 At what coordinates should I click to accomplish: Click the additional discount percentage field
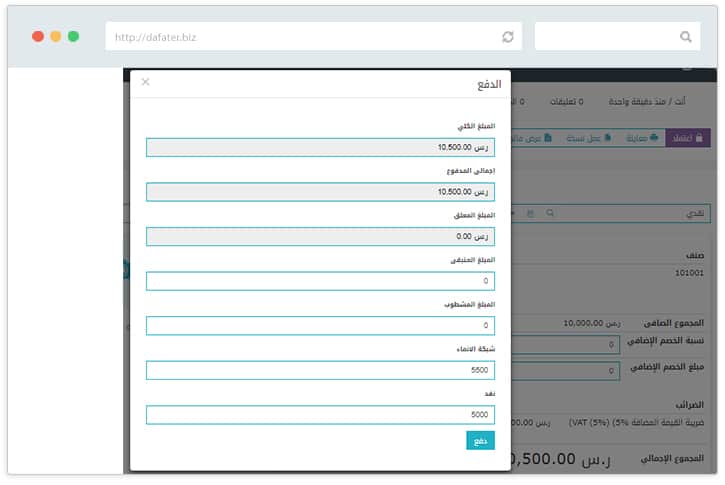click(570, 345)
